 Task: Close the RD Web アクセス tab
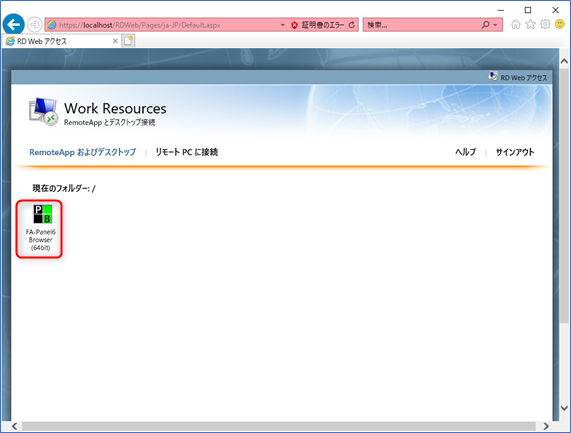click(115, 41)
